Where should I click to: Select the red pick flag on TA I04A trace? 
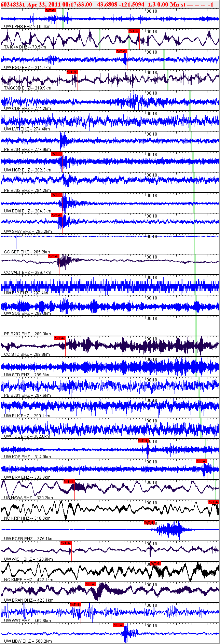click(134, 31)
